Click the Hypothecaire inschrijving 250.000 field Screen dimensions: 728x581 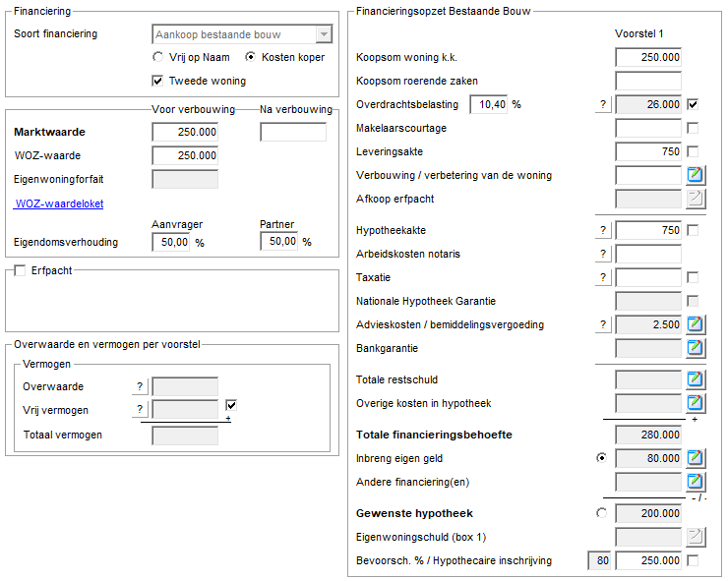coord(648,560)
